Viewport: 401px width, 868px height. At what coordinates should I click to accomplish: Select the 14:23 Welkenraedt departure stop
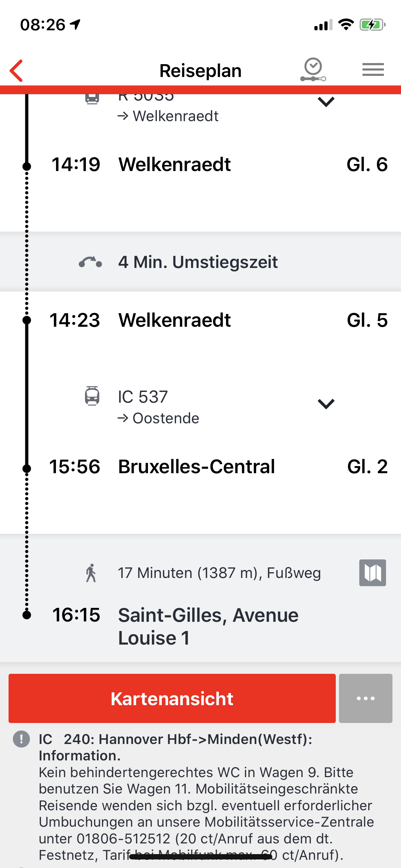tap(175, 320)
